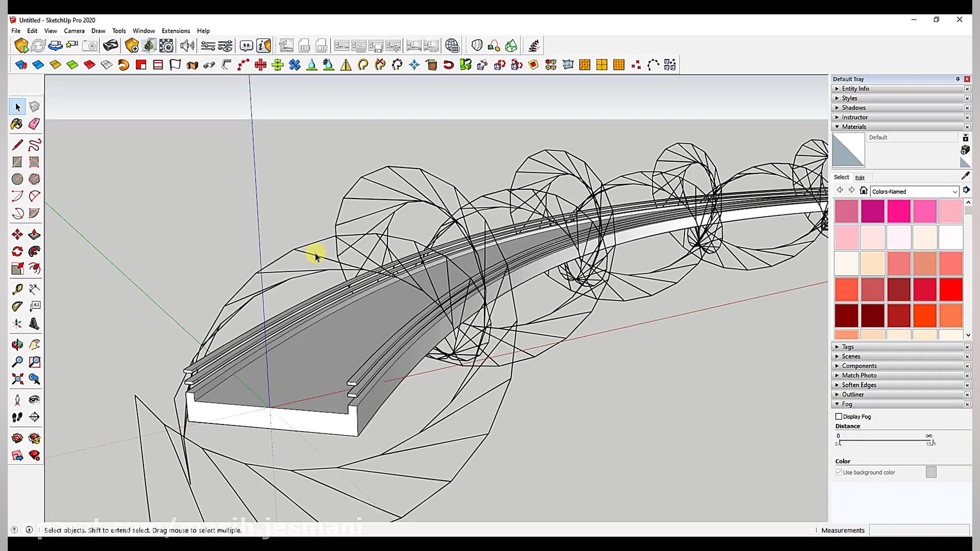Expand the Entity Info panel
Viewport: 980px width, 551px height.
click(x=855, y=89)
